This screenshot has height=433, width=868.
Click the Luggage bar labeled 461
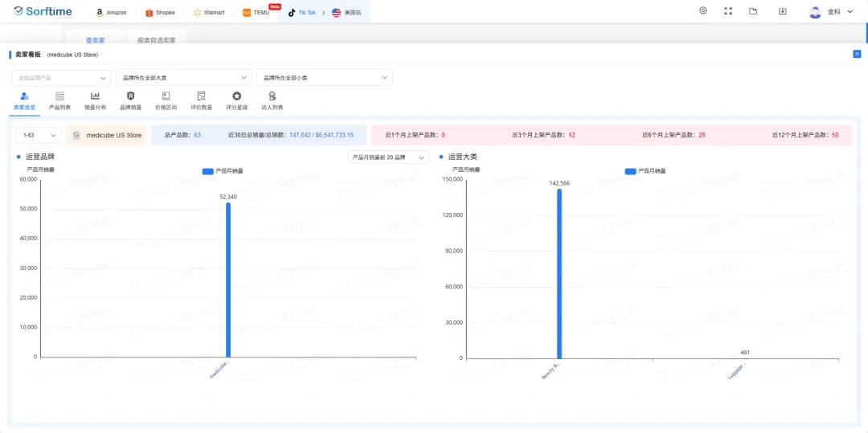click(x=745, y=357)
